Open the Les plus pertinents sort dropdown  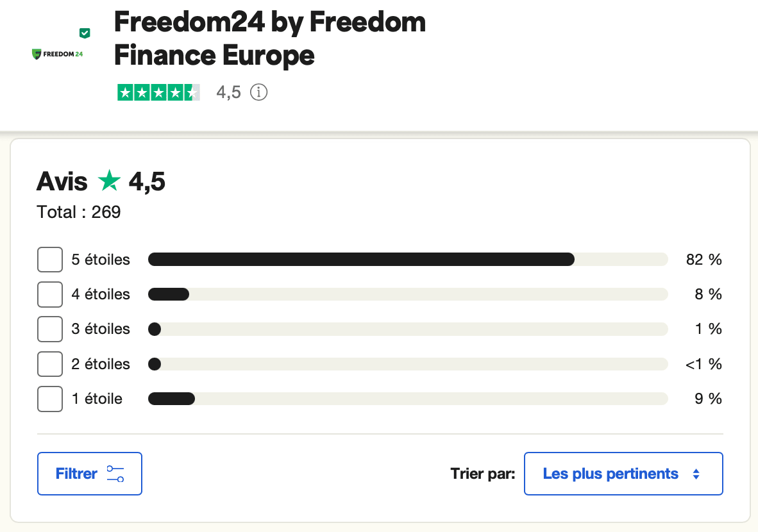tap(623, 474)
